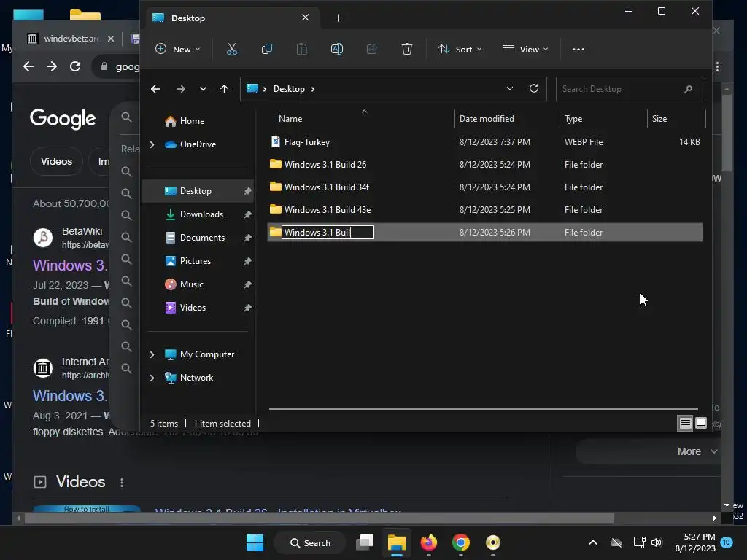This screenshot has width=747, height=560.
Task: Click inside the folder rename text box
Action: click(328, 233)
